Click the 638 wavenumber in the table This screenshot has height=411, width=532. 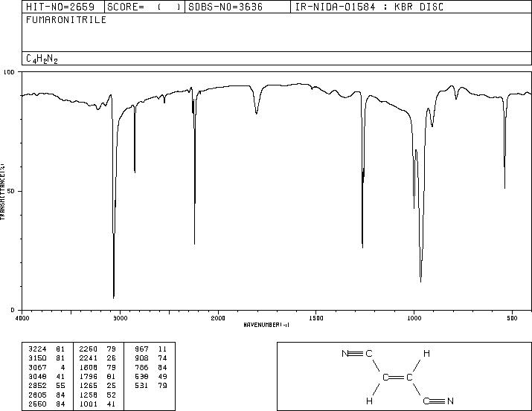[141, 376]
